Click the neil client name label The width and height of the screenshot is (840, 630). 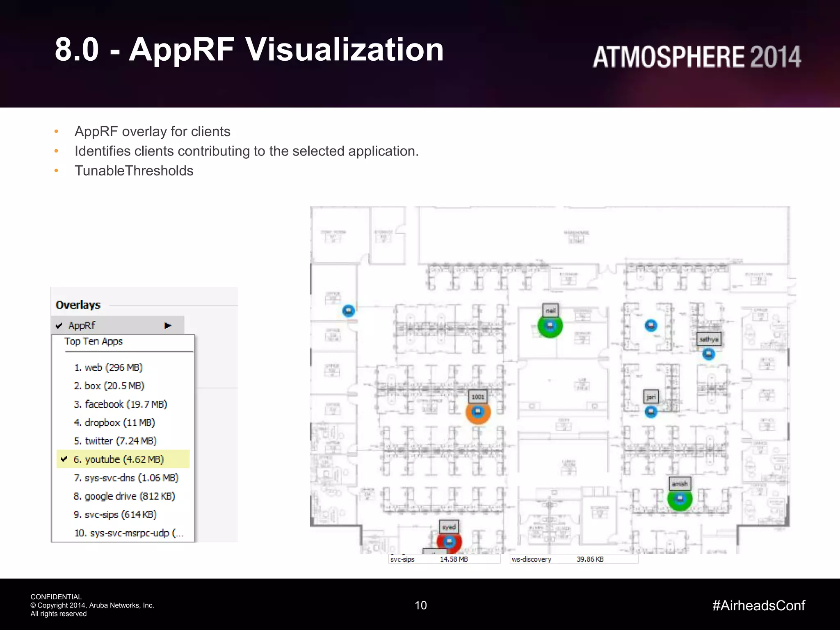pos(550,310)
